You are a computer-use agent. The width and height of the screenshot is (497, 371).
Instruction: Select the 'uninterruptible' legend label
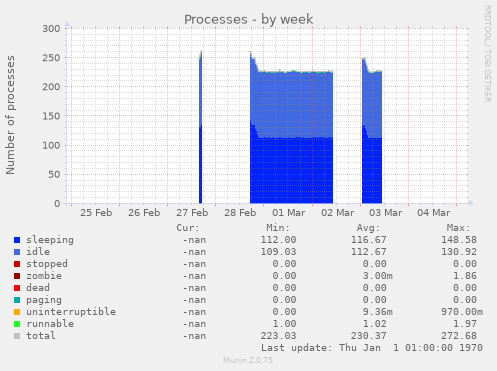tap(71, 312)
